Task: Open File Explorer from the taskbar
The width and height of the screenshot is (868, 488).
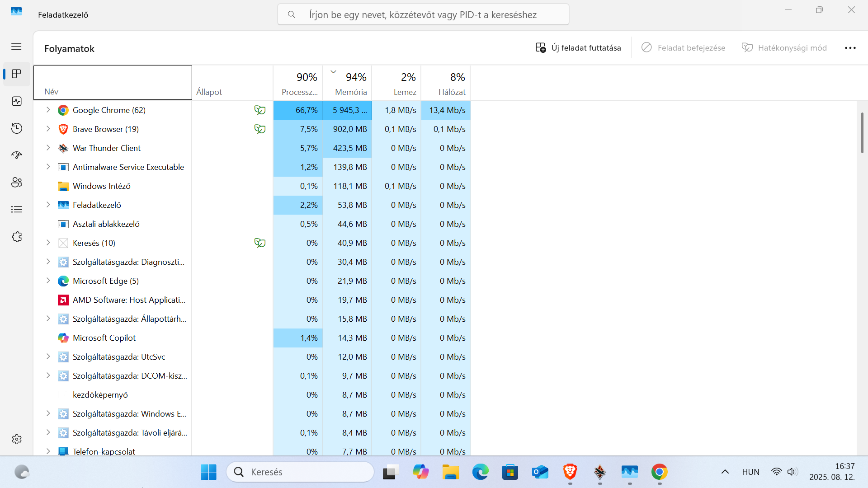Action: [x=450, y=472]
